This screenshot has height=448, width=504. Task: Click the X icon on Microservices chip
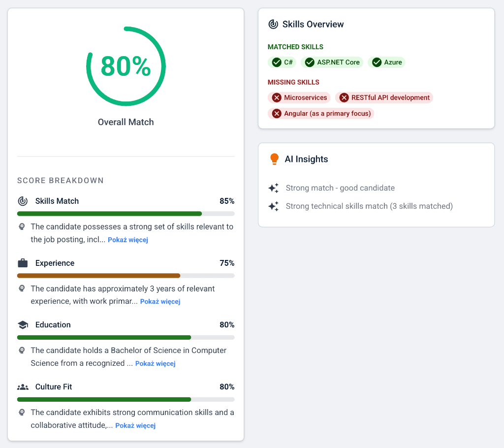pyautogui.click(x=277, y=98)
